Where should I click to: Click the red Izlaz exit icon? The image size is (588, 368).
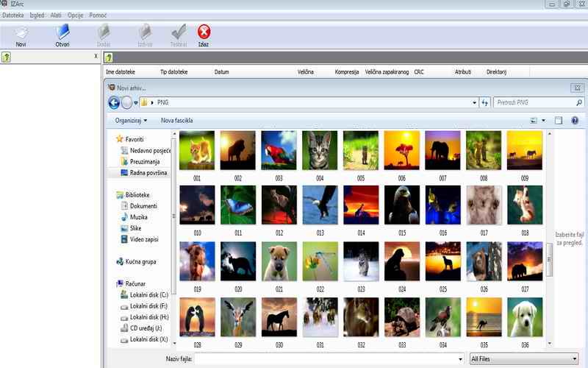pos(204,32)
